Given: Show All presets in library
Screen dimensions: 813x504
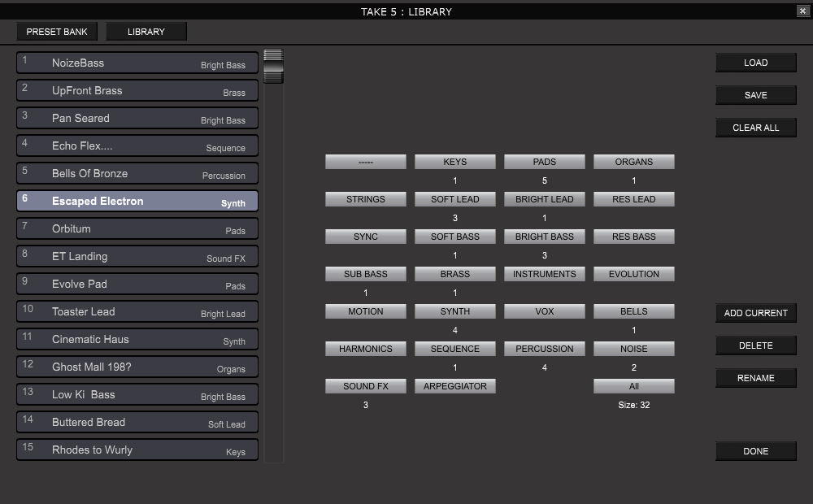Looking at the screenshot, I should (634, 386).
